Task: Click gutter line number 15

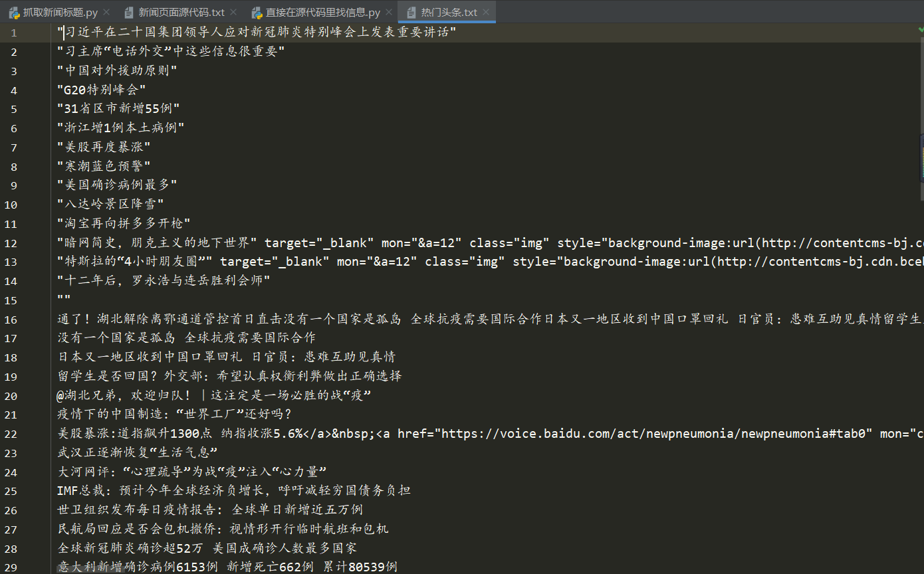Action: (x=10, y=300)
